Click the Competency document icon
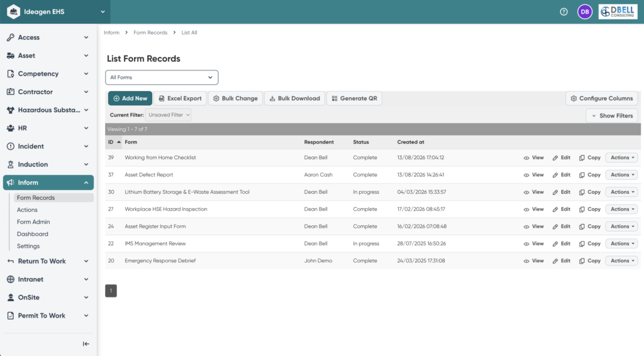The image size is (644, 356). 10,74
